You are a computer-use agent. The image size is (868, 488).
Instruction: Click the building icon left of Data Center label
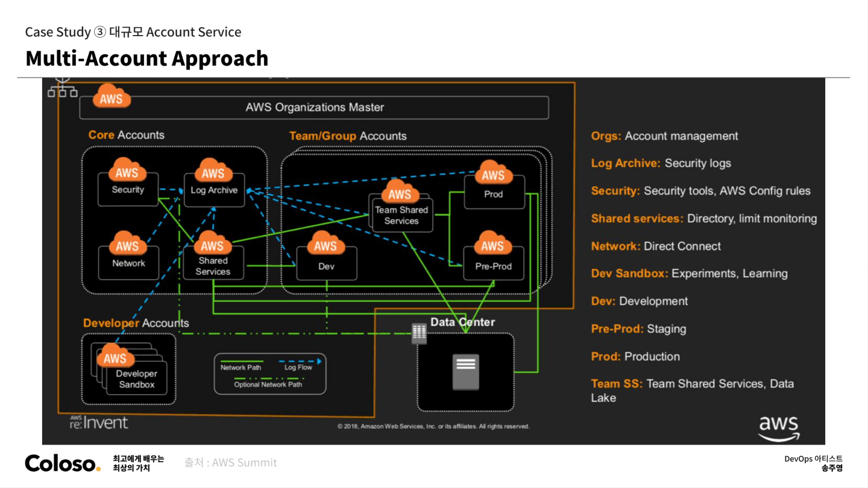(419, 333)
